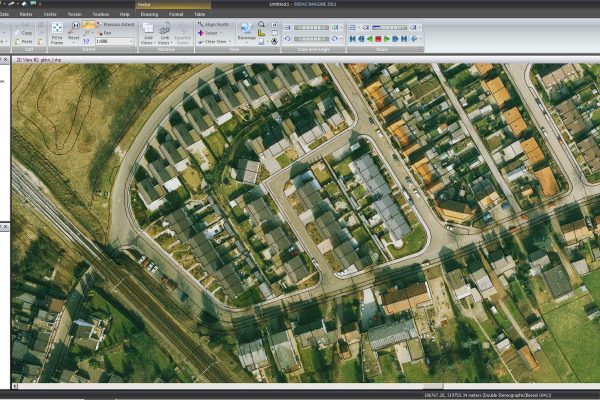Click the roam jump-to-start button
The width and height of the screenshot is (600, 400).
click(x=352, y=39)
